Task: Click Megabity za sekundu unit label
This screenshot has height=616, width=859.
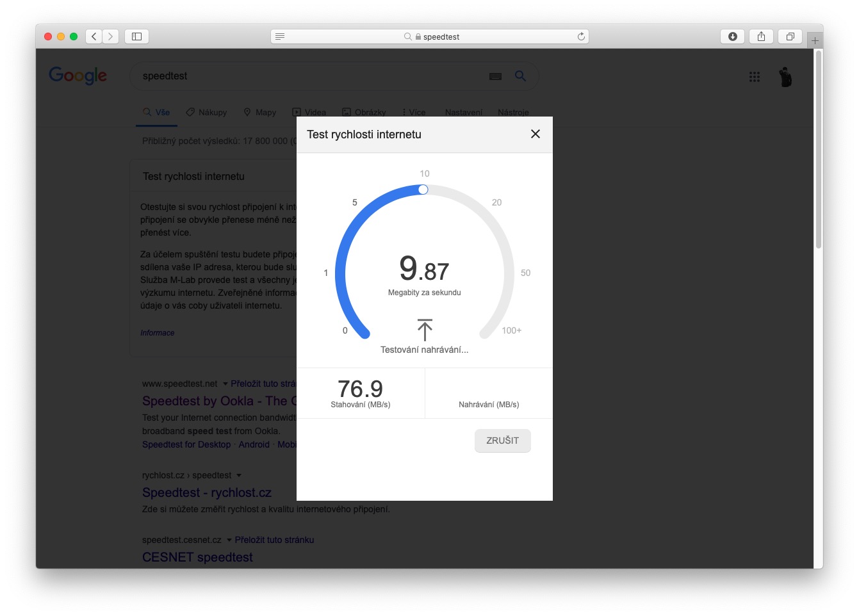Action: click(x=425, y=293)
